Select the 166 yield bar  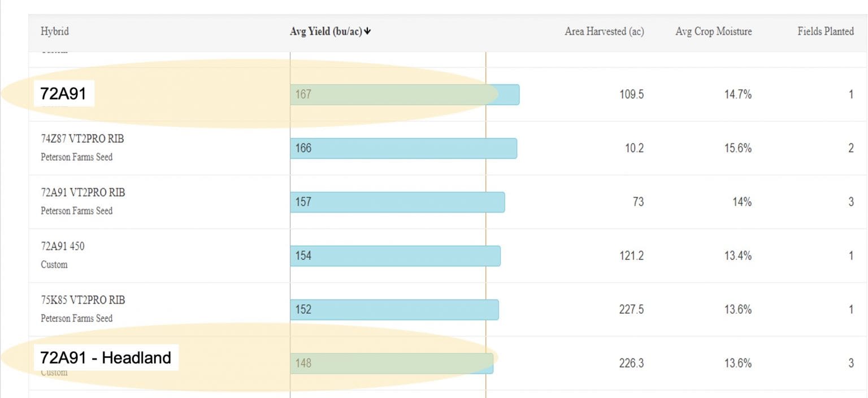[403, 148]
